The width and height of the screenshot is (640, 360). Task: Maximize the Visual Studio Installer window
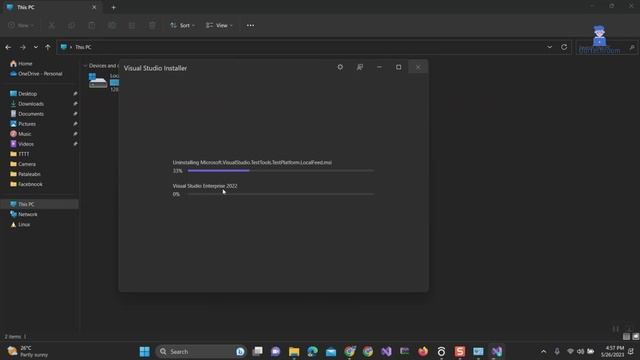[x=398, y=67]
